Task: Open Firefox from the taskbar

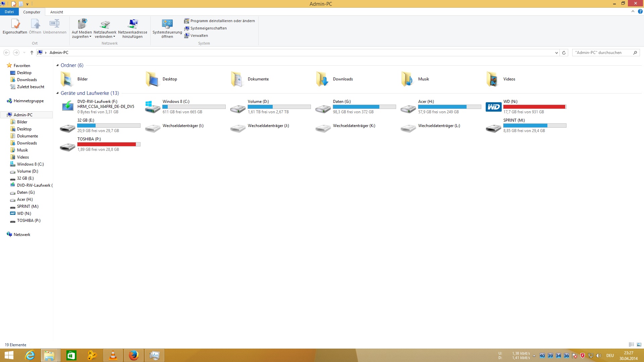Action: click(134, 355)
